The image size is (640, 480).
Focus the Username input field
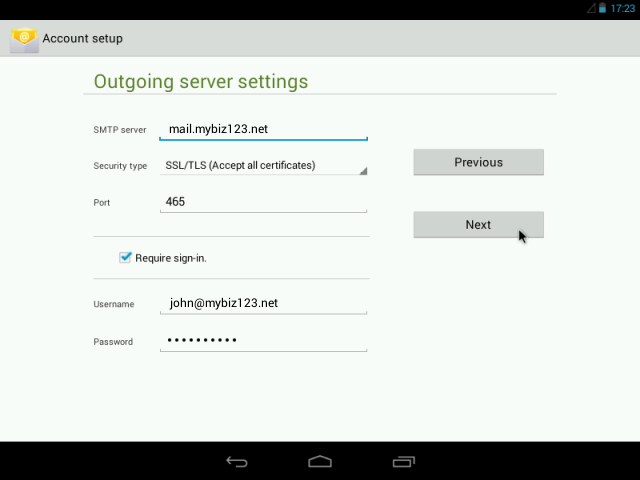coord(264,303)
